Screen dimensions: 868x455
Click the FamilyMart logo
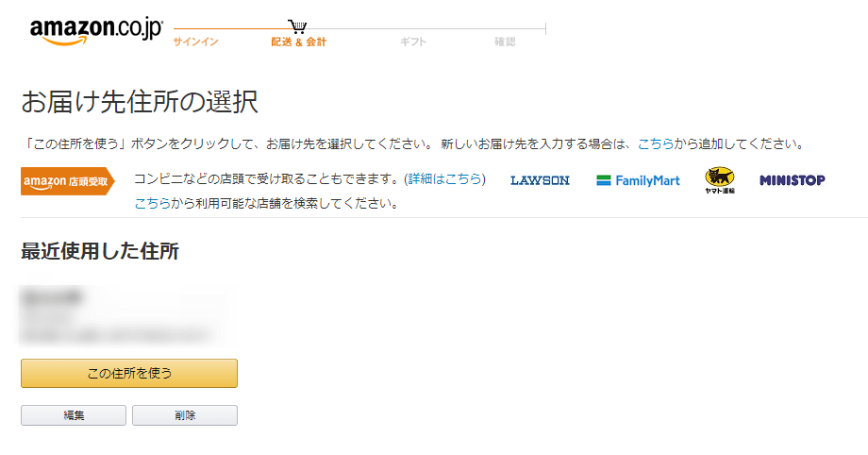click(638, 180)
